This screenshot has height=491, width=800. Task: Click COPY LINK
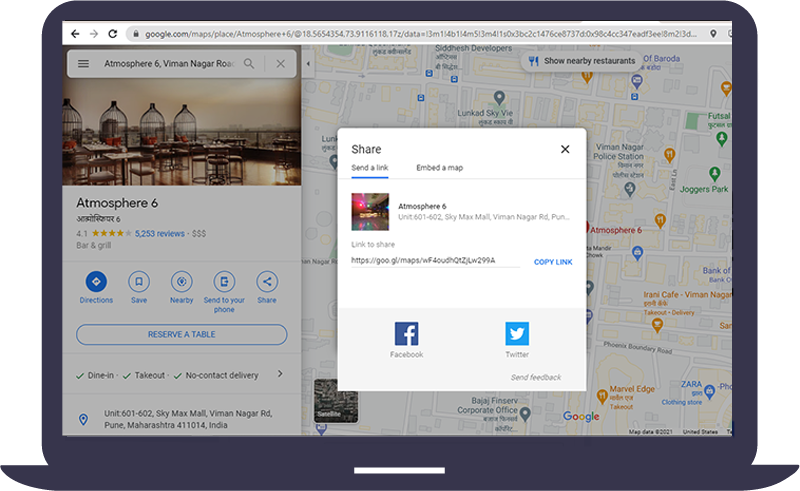click(553, 262)
